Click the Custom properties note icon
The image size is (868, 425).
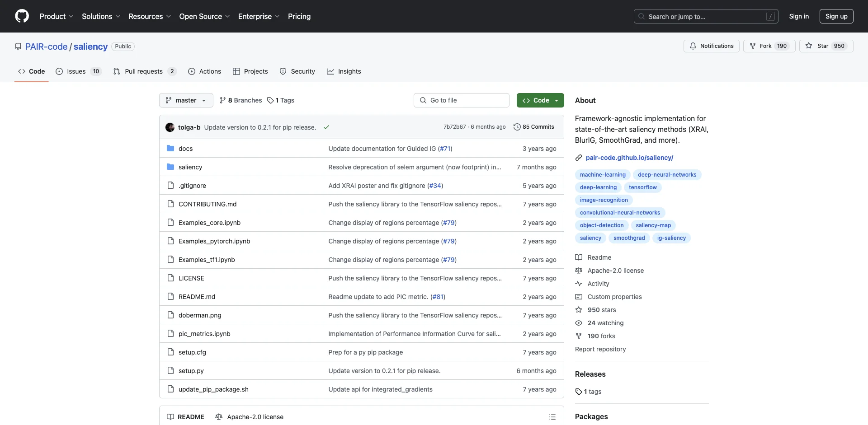[579, 297]
